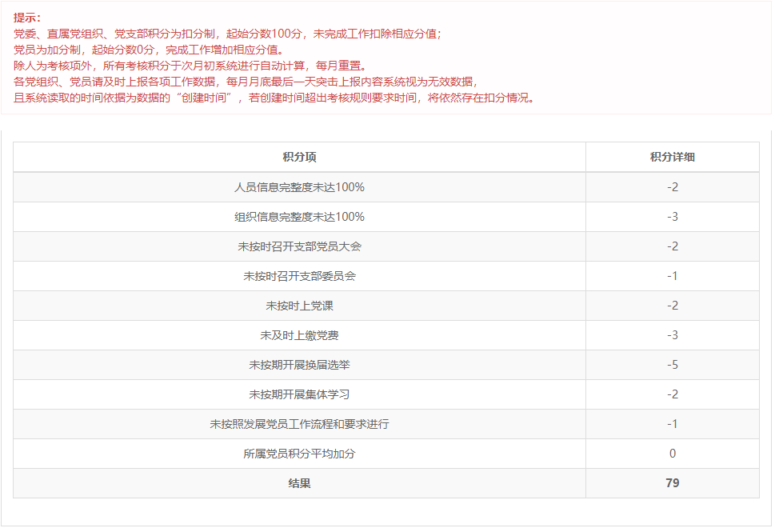Click the -5 score for 未按期开展换届选举

(672, 365)
